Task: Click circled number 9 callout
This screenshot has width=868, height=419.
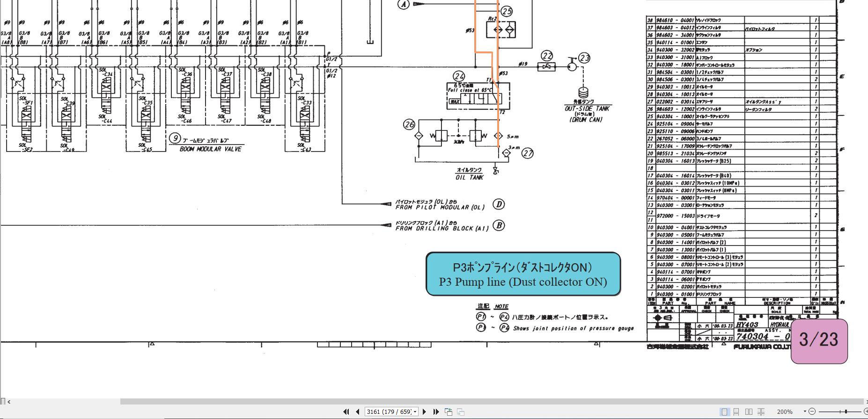Action: click(175, 138)
